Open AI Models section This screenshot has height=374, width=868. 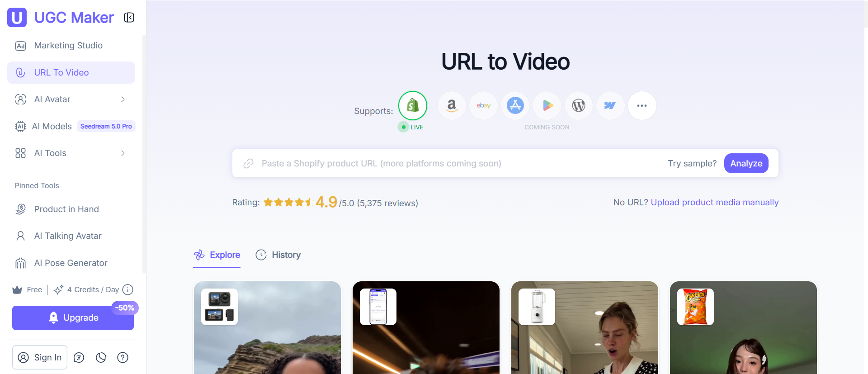[x=52, y=126]
